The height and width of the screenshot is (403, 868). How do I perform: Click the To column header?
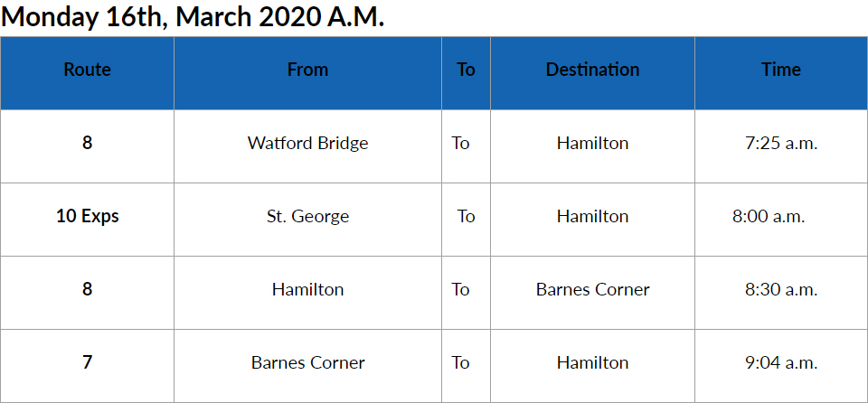coord(466,70)
